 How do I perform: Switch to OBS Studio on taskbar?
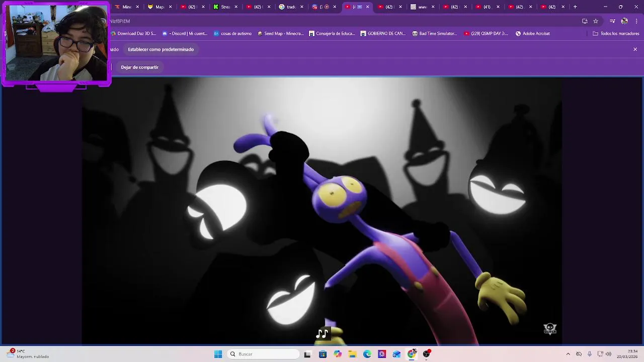(427, 354)
